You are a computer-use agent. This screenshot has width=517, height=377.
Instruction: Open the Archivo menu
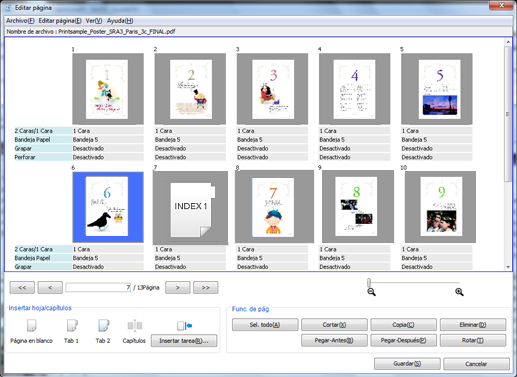pyautogui.click(x=20, y=21)
